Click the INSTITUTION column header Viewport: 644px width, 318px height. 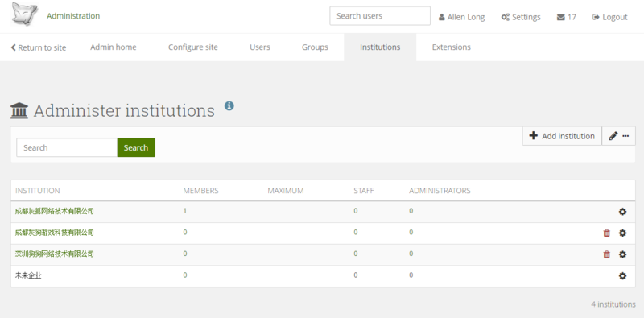(37, 191)
